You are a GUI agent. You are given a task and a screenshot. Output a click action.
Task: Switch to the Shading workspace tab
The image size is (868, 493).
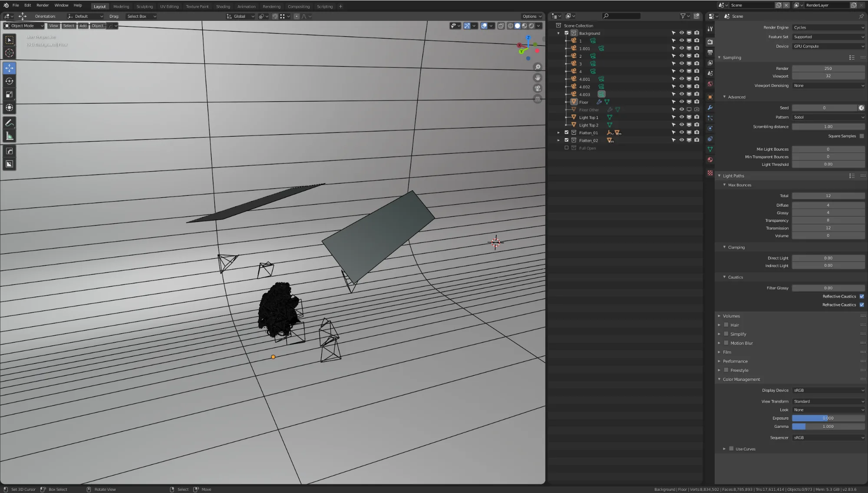[223, 7]
